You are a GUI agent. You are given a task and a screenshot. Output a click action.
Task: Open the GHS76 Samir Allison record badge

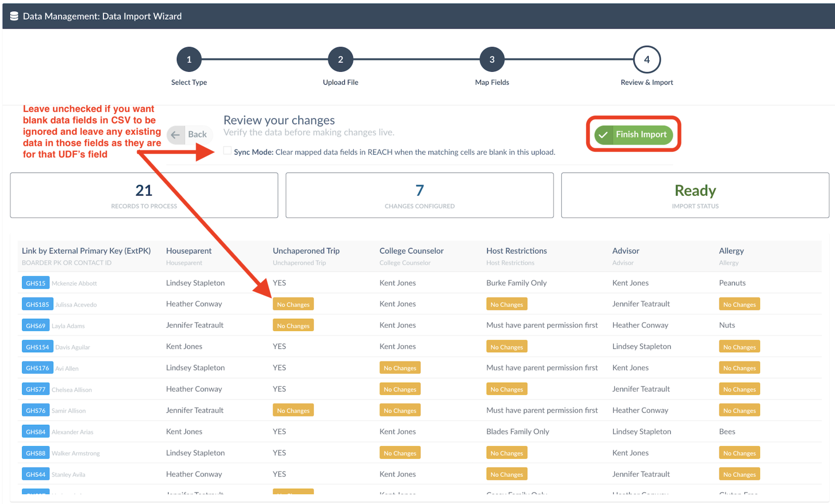coord(35,410)
